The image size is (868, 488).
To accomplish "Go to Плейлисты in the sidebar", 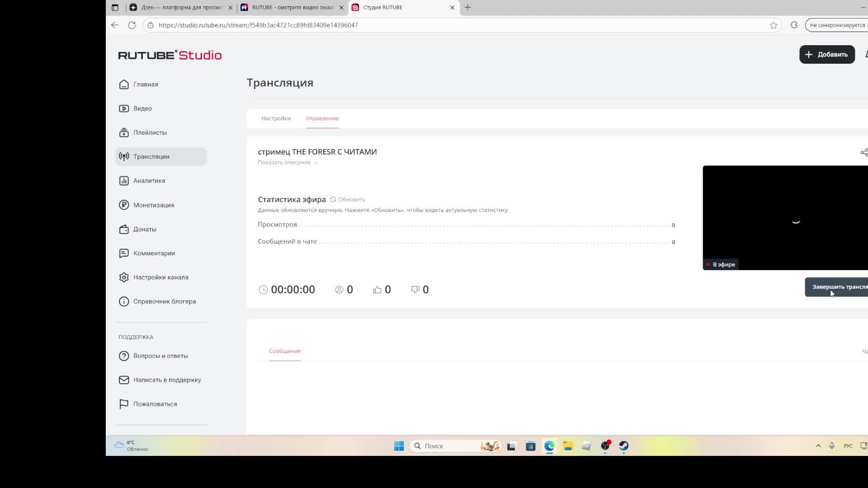I will tap(150, 132).
